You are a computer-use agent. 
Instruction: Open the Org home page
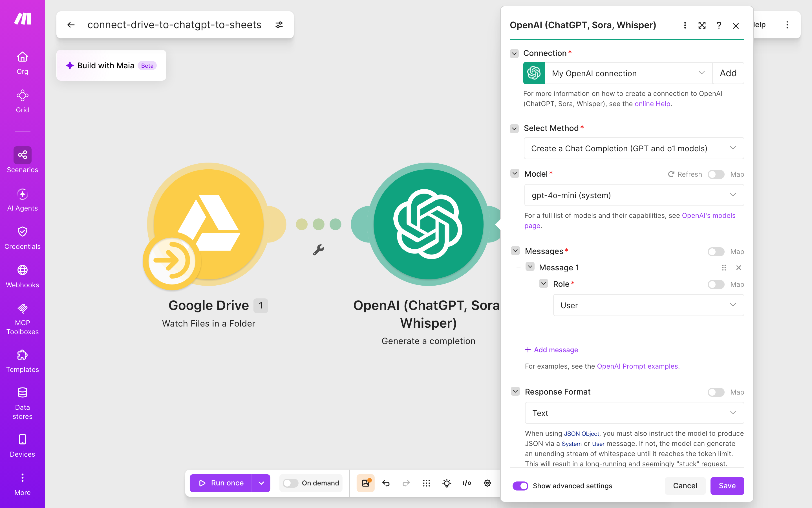click(x=23, y=63)
